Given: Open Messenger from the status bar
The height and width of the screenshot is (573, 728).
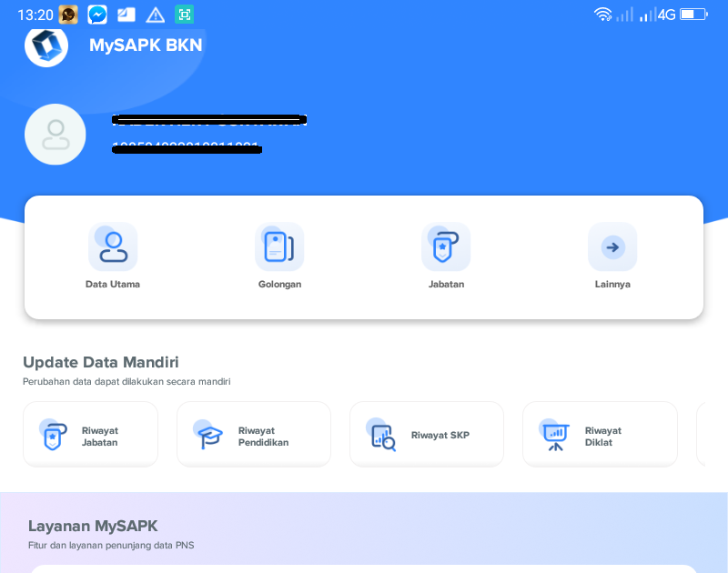Looking at the screenshot, I should point(96,14).
